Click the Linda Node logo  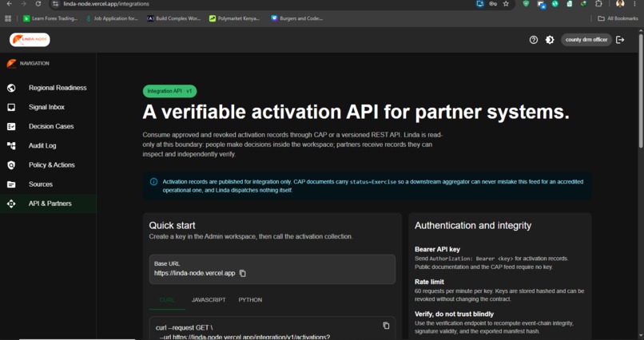[x=30, y=40]
